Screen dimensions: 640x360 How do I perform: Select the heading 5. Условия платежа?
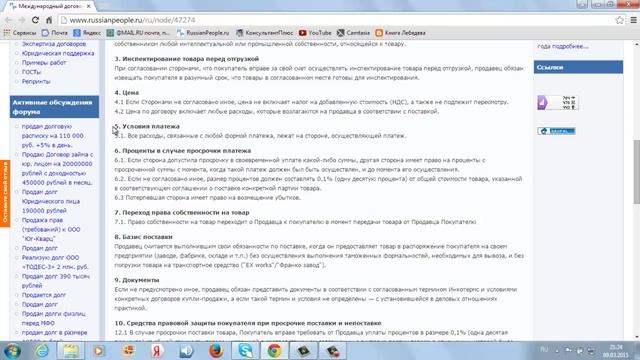point(147,126)
